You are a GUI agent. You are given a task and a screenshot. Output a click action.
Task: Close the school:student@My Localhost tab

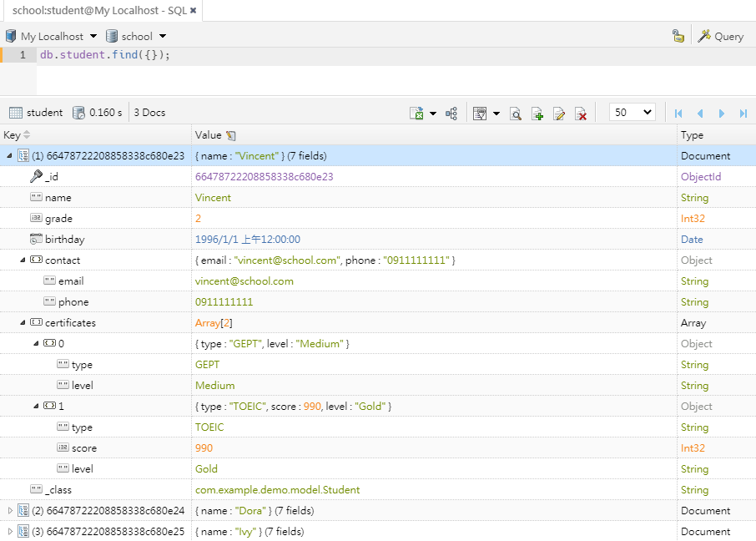point(194,11)
